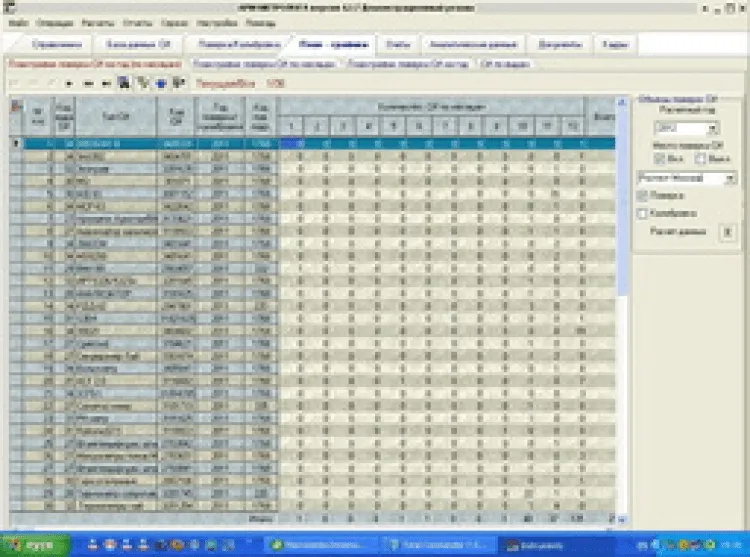750x557 pixels.
Task: Switch to the База данных СИ tab
Action: [138, 44]
